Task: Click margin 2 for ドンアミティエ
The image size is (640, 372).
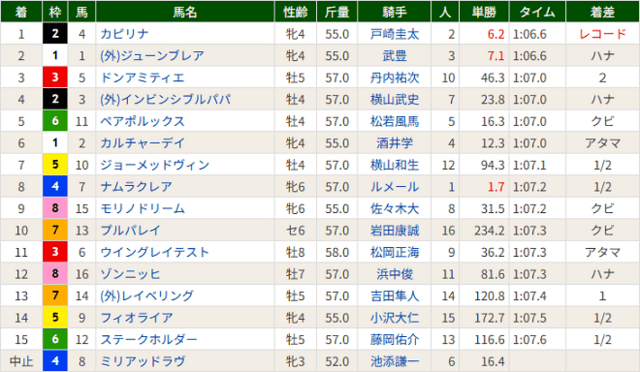Action: point(602,78)
